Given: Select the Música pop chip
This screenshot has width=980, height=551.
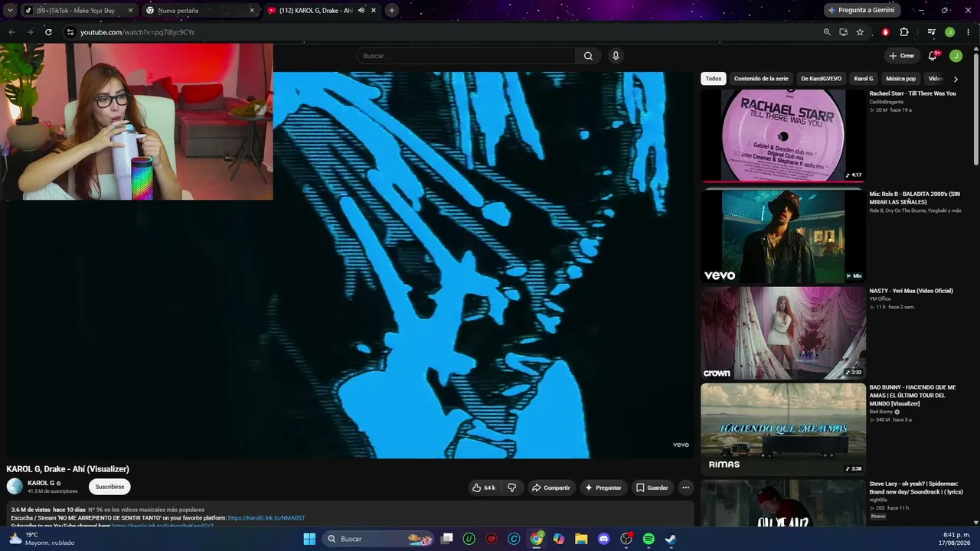Looking at the screenshot, I should click(x=900, y=79).
